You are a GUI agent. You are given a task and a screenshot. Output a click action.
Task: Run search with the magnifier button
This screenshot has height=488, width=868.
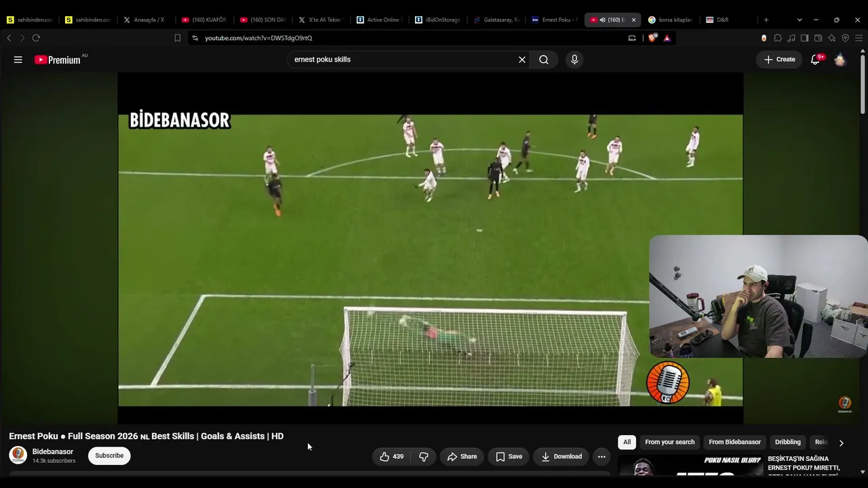coord(544,60)
